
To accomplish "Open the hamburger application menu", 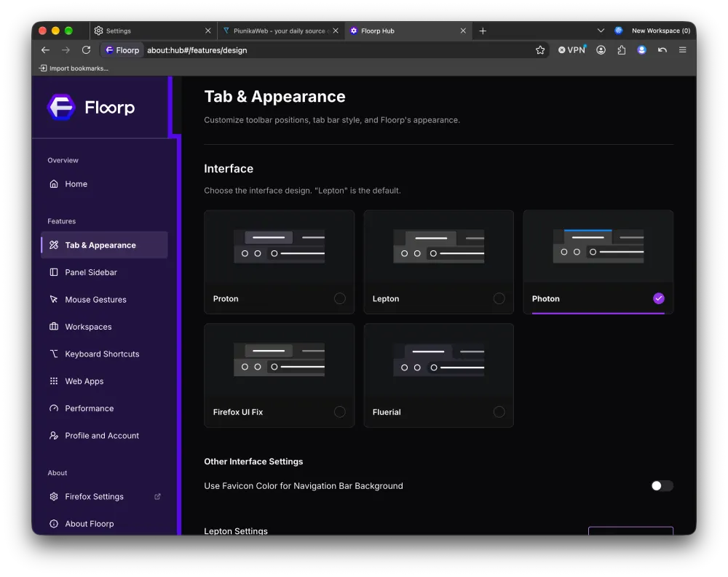I will [x=683, y=50].
